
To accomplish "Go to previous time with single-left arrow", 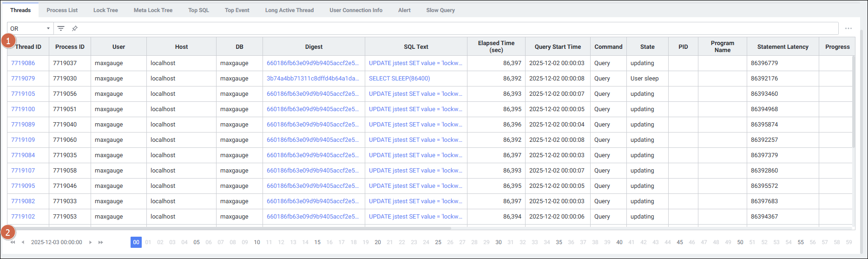I will 23,242.
